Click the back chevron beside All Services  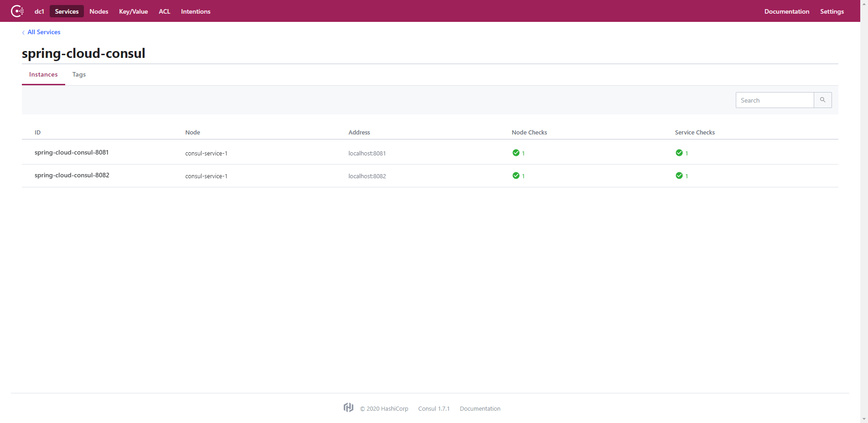23,32
